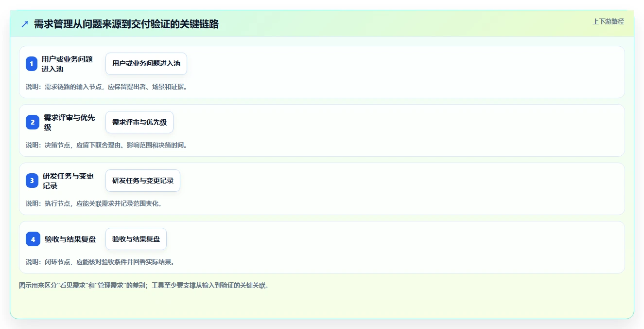Click step 1 heading 用户或业务问题进入池
Viewport: 644px width, 329px height.
[68, 64]
